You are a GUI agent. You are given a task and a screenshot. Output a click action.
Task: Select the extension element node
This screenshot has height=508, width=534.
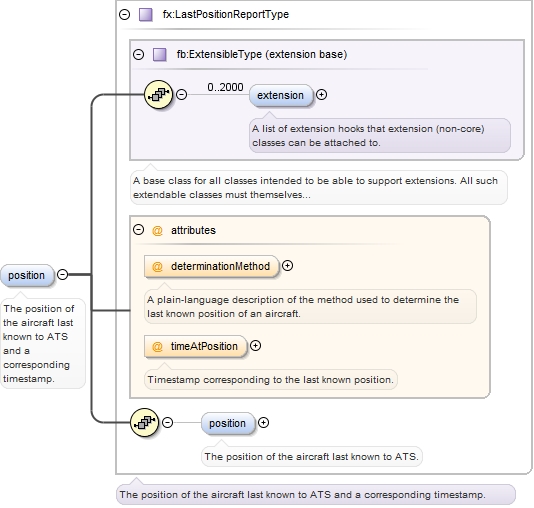pos(281,95)
